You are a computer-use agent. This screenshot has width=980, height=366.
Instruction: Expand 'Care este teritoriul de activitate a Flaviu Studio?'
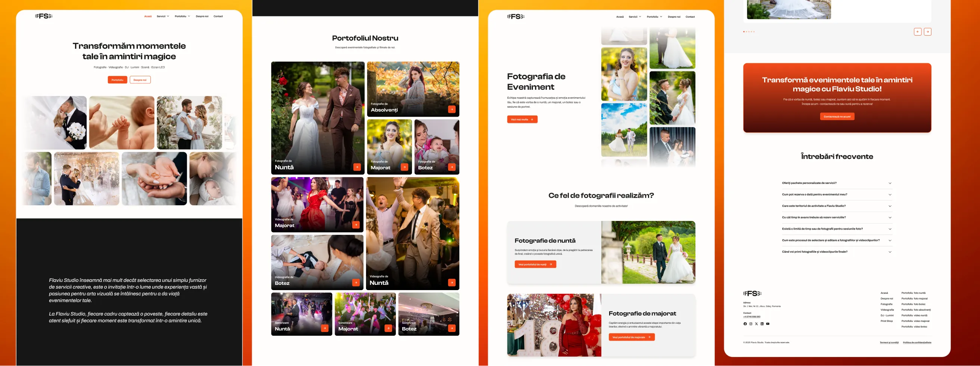pyautogui.click(x=837, y=206)
